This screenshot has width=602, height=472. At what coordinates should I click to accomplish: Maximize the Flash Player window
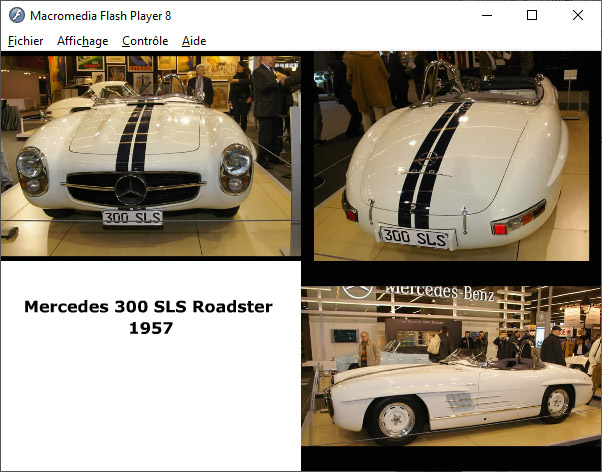pyautogui.click(x=532, y=15)
